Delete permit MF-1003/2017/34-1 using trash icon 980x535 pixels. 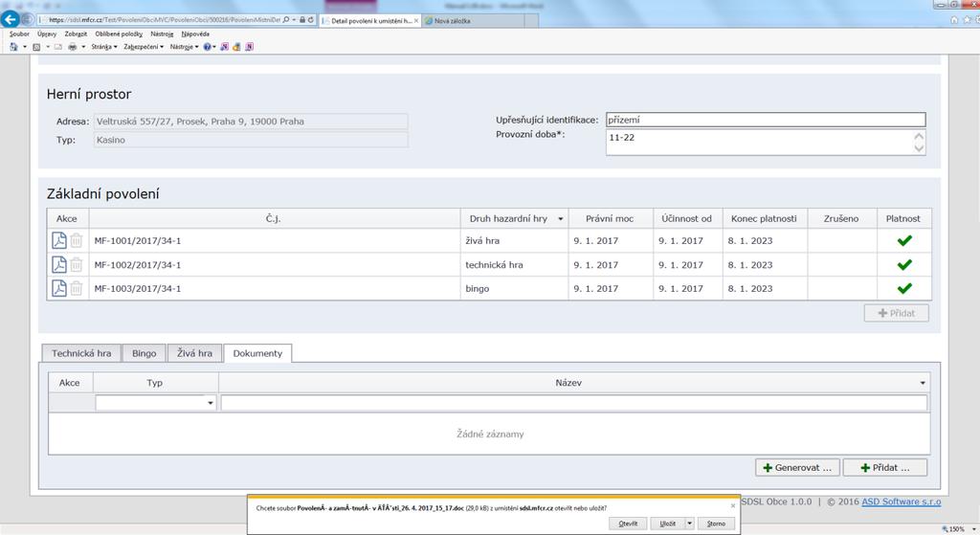click(76, 289)
